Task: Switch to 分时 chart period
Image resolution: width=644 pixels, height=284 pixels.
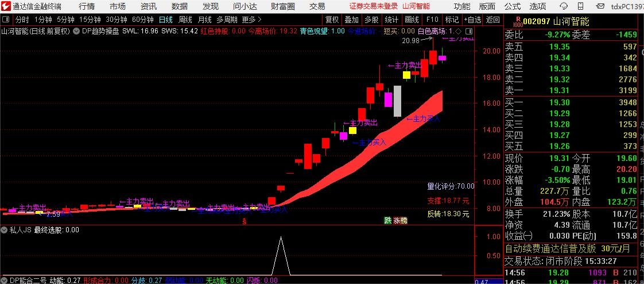Action: click(x=22, y=20)
